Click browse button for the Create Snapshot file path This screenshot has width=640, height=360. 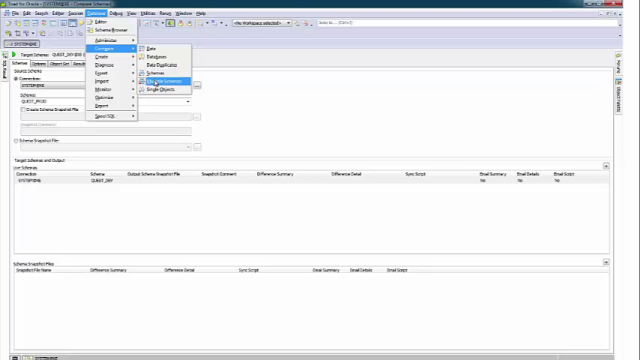(x=197, y=117)
